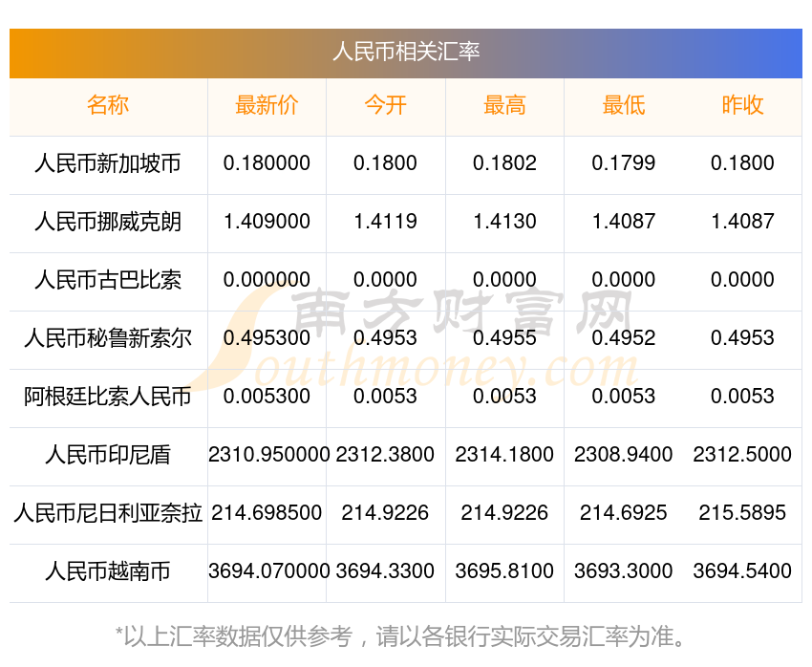Select latest price 0.180000

(x=267, y=163)
